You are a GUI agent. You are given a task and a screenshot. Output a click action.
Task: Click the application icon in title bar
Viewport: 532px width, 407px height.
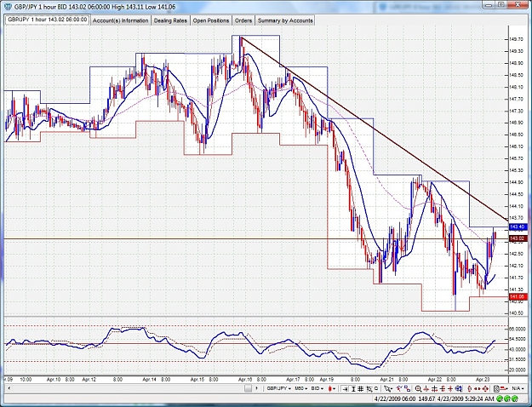point(8,7)
